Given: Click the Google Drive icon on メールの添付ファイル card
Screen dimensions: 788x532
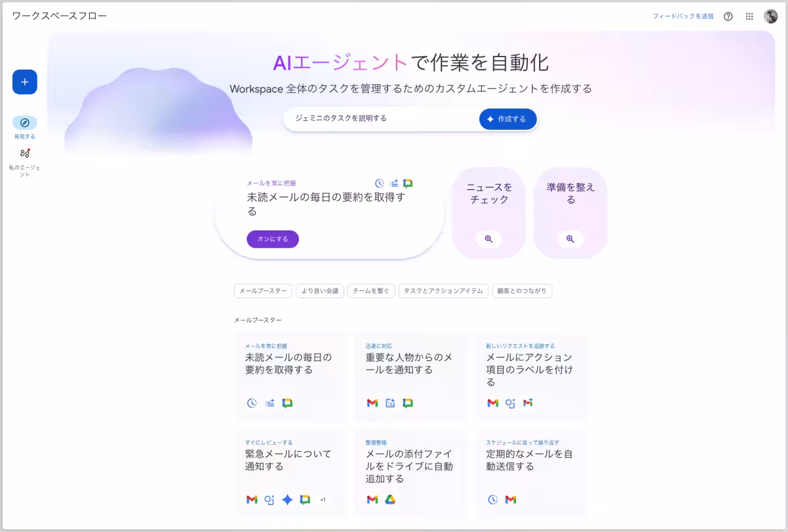Looking at the screenshot, I should coord(390,500).
